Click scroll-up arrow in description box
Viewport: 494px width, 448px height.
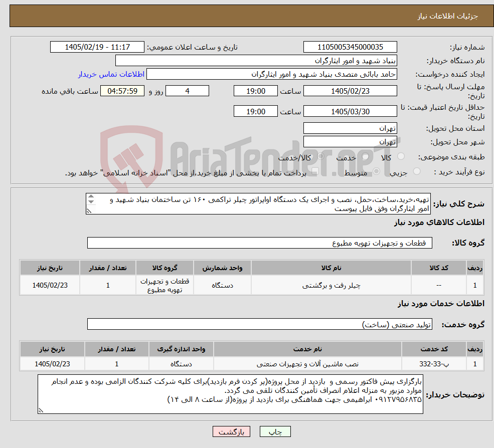pyautogui.click(x=91, y=196)
